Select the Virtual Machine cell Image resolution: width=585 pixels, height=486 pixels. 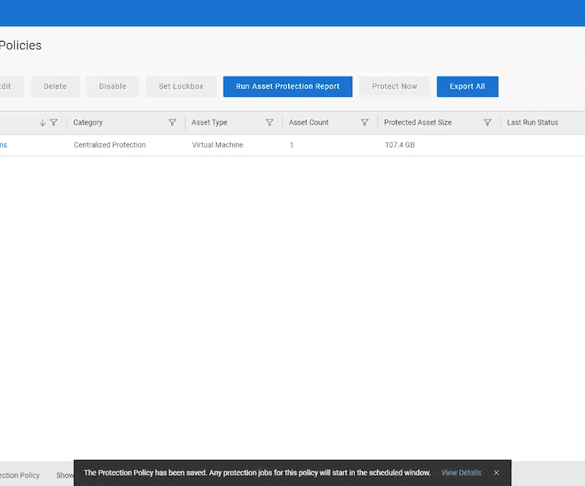(218, 145)
